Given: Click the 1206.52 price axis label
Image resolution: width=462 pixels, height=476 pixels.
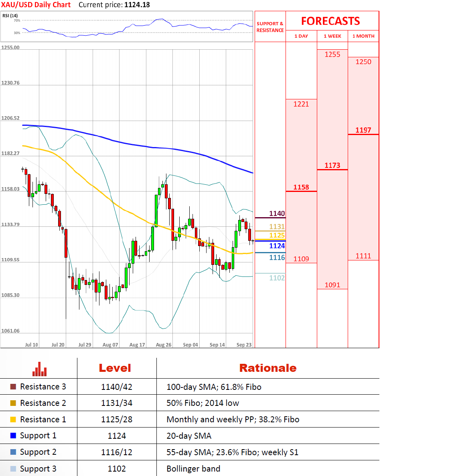Looking at the screenshot, I should click(x=10, y=118).
